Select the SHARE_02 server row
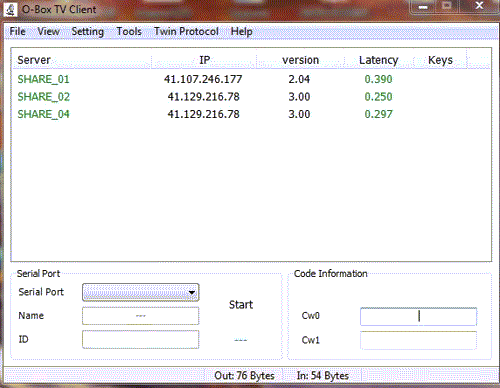This screenshot has width=500, height=388. coord(250,97)
